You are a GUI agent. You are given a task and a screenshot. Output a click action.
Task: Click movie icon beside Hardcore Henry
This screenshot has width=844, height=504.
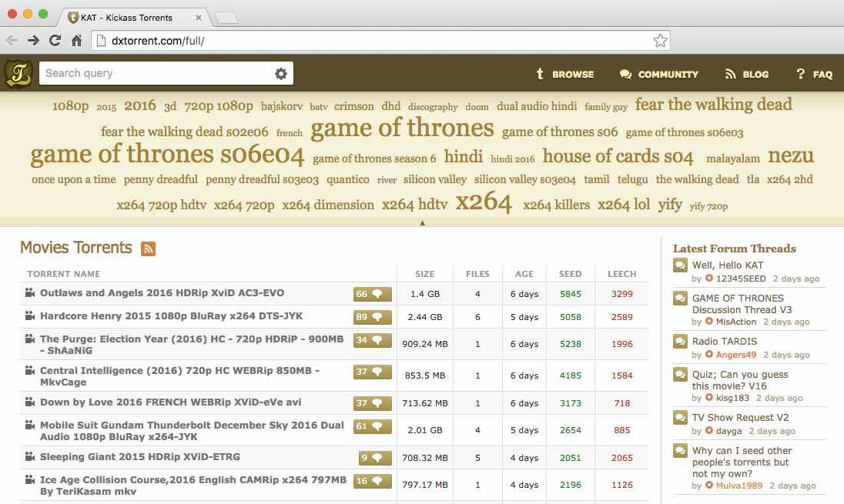(29, 316)
